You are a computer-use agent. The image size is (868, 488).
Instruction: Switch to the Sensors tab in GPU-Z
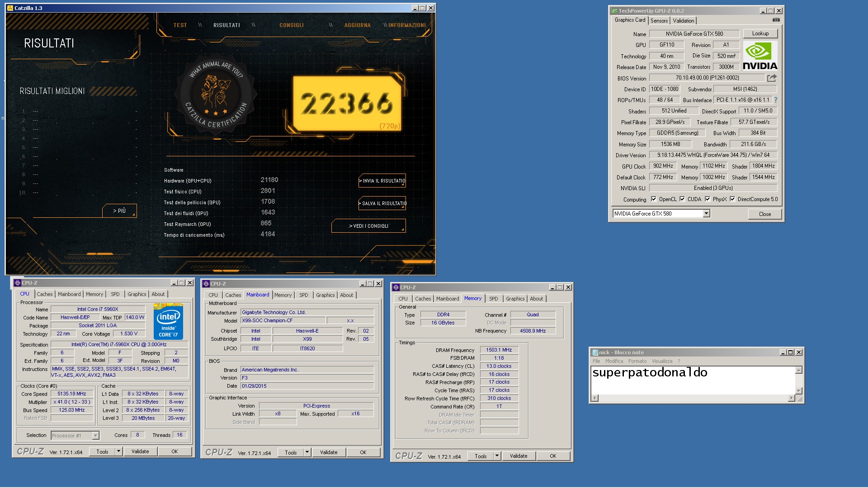[659, 21]
